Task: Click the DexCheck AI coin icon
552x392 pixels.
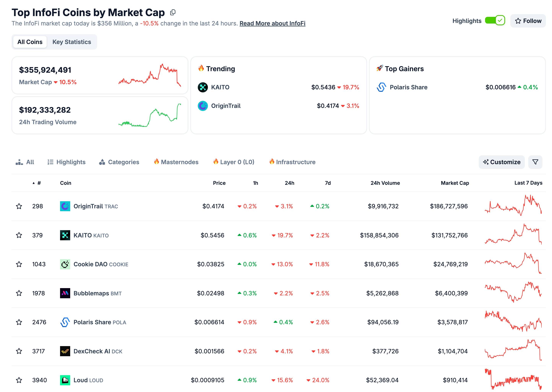Action: click(65, 351)
